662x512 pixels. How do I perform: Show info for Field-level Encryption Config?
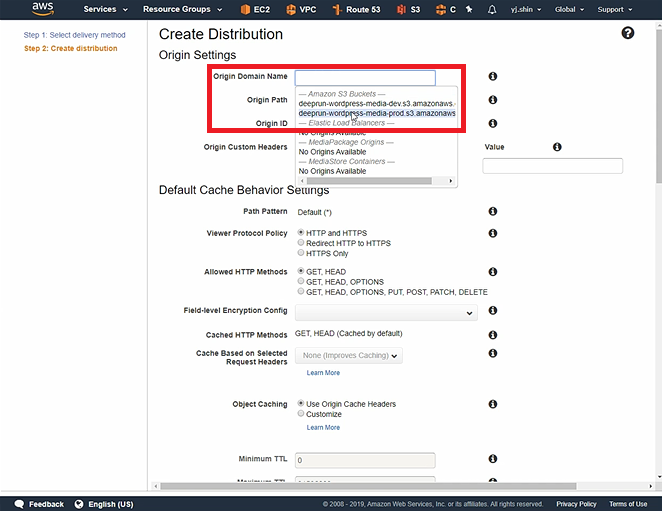tap(492, 310)
